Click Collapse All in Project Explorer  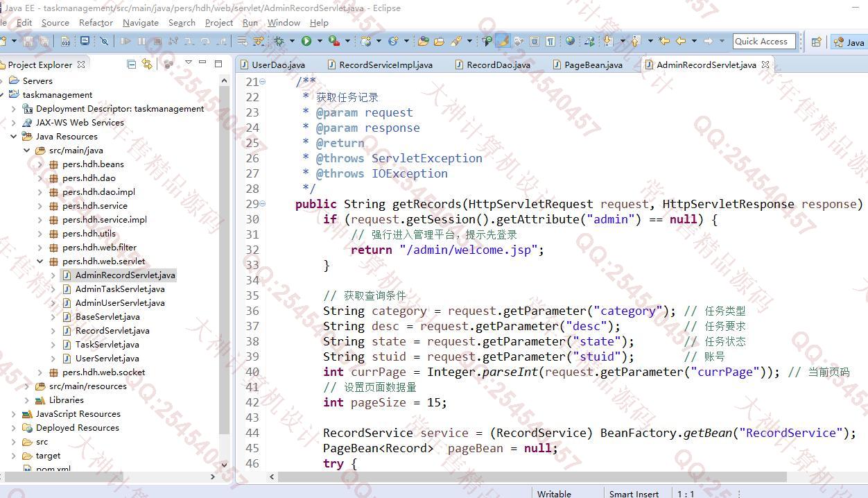pos(131,64)
